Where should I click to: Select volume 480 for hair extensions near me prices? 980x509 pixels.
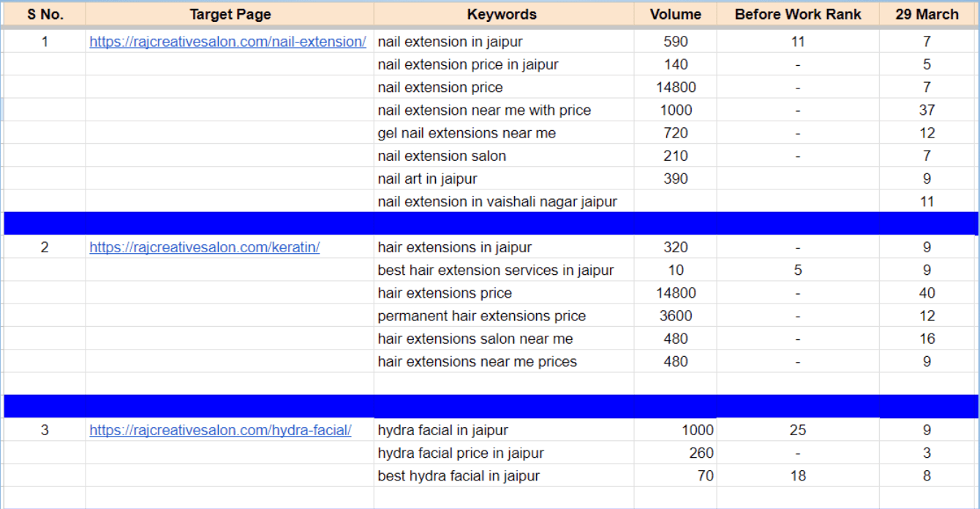[675, 361]
